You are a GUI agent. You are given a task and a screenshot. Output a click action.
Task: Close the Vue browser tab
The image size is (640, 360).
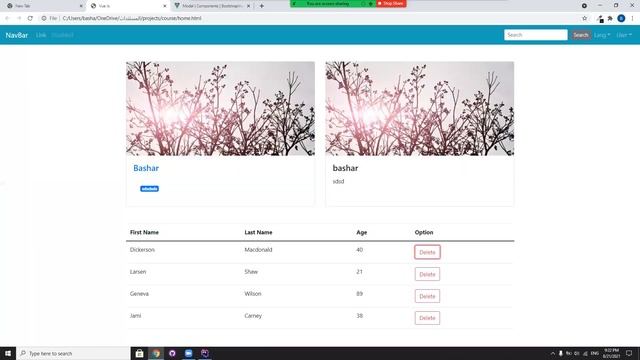pyautogui.click(x=165, y=6)
